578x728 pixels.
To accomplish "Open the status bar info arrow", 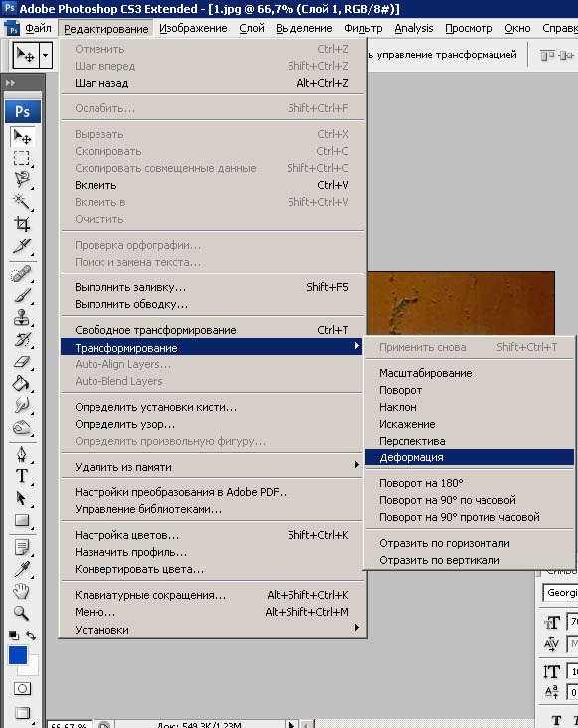I will [x=291, y=724].
